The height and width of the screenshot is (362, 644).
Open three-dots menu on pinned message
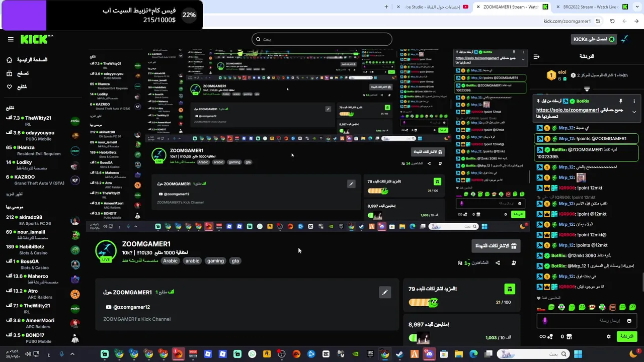coord(634,101)
